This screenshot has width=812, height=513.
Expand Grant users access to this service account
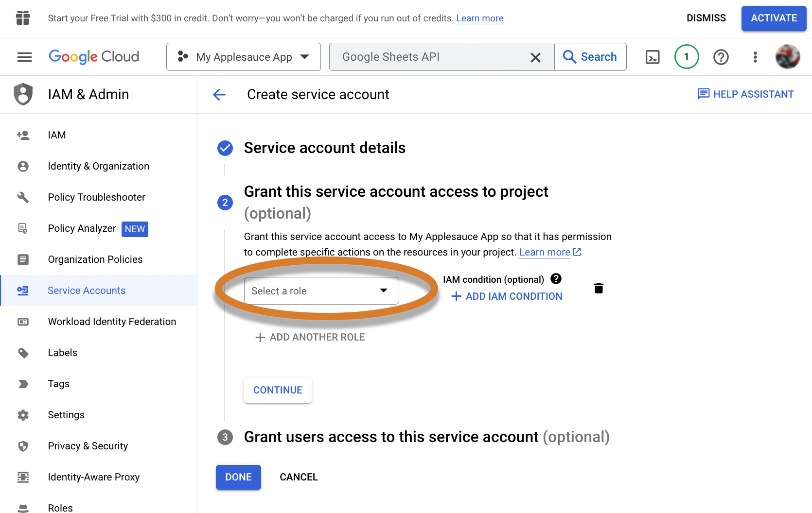point(426,437)
